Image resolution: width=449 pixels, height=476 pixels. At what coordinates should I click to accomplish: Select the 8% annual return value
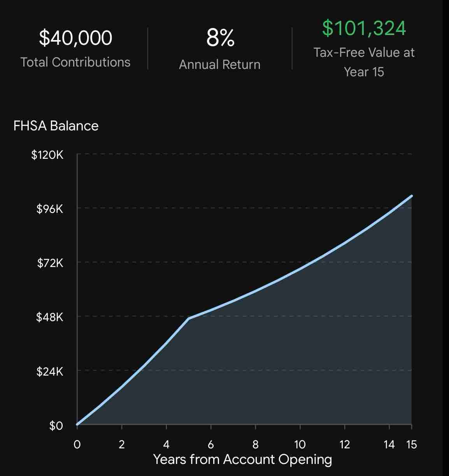point(220,38)
